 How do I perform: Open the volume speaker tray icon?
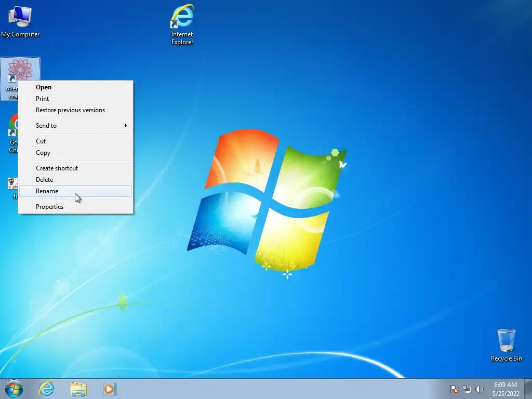click(x=479, y=389)
